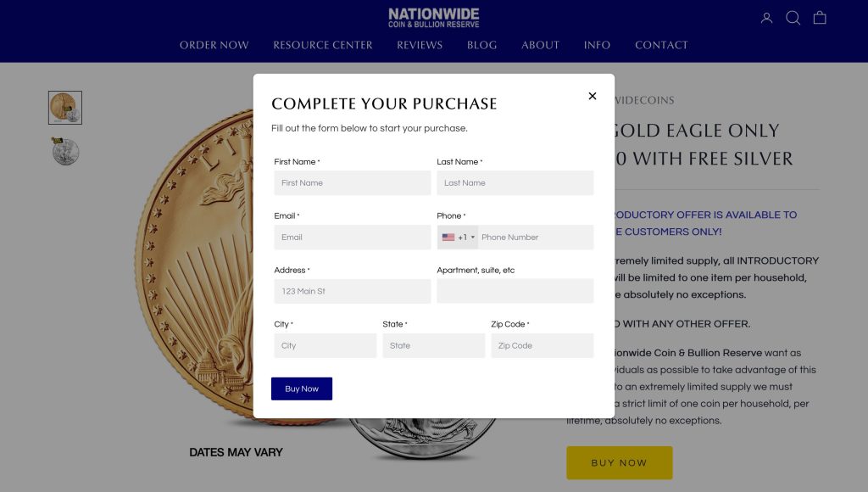Image resolution: width=868 pixels, height=492 pixels.
Task: Focus the First Name input field
Action: point(352,183)
